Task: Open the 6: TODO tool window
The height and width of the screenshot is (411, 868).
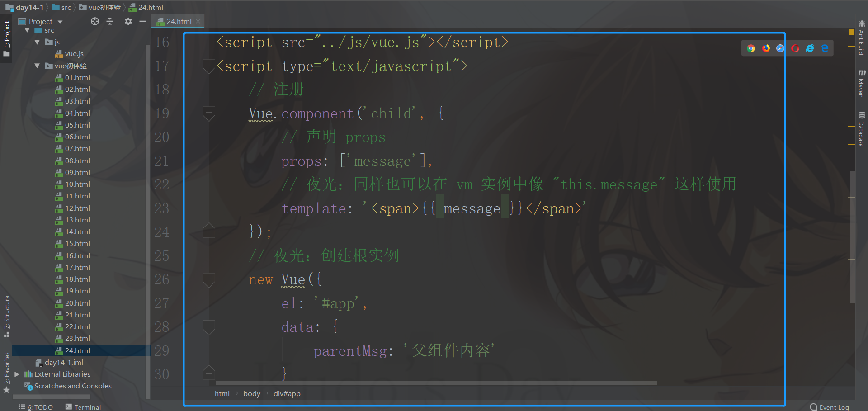Action: tap(36, 407)
